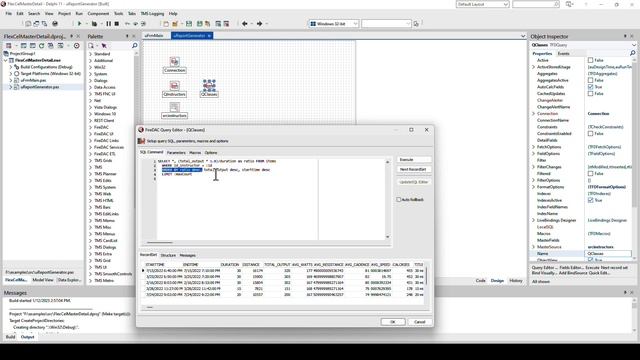
Task: Switch to the uFrmMain editor tab
Action: pos(154,36)
